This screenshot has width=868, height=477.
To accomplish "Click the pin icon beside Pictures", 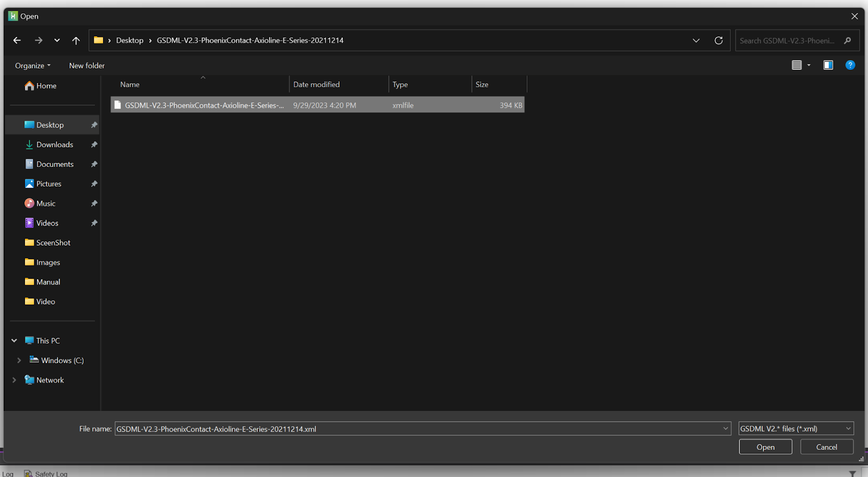I will [x=94, y=184].
